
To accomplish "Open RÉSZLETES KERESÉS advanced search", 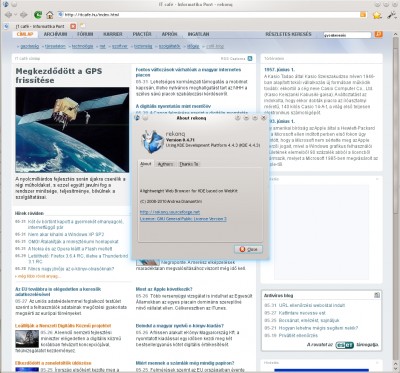I will (288, 34).
